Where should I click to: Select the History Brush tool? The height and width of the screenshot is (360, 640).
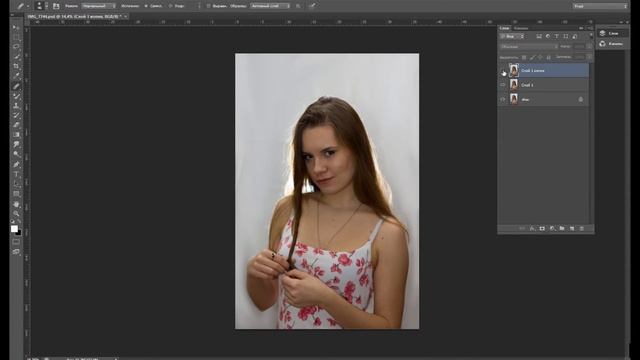click(x=16, y=116)
